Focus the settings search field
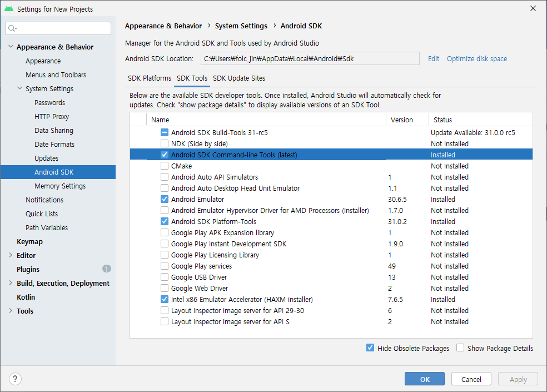 pos(58,28)
